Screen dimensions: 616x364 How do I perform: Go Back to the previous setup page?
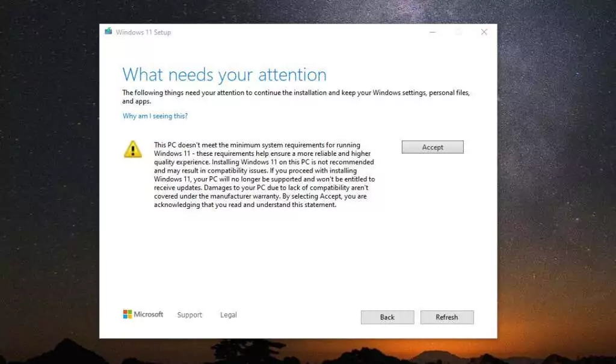click(x=387, y=317)
